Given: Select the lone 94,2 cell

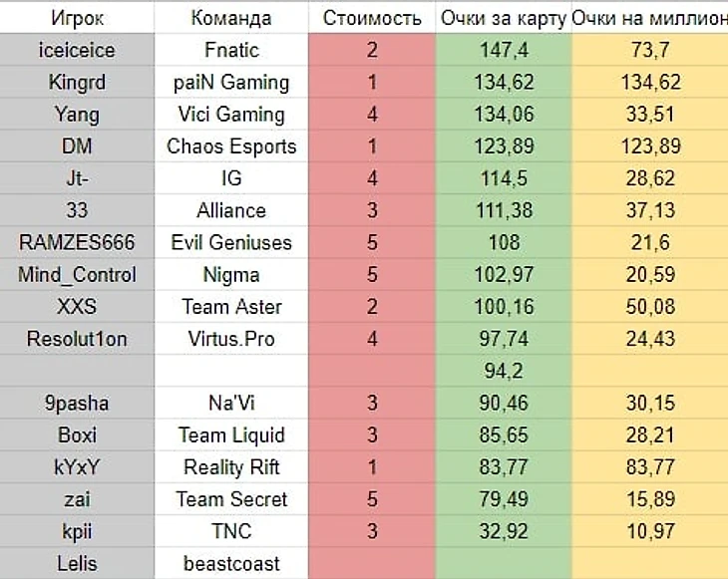Looking at the screenshot, I should click(504, 371).
